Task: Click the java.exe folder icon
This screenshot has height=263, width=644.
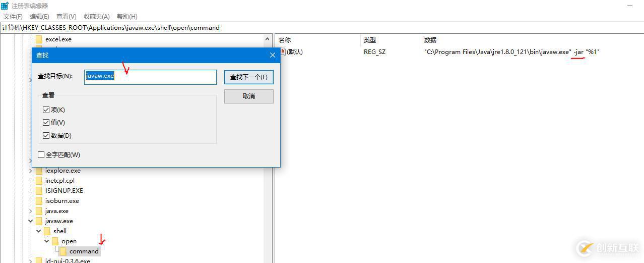Action: coord(39,211)
